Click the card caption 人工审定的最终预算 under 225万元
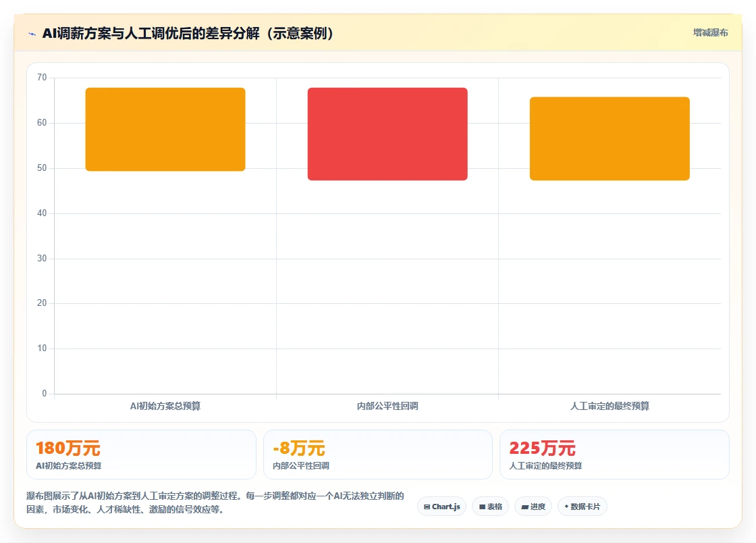Screen dimensions: 756x543 click(x=546, y=466)
